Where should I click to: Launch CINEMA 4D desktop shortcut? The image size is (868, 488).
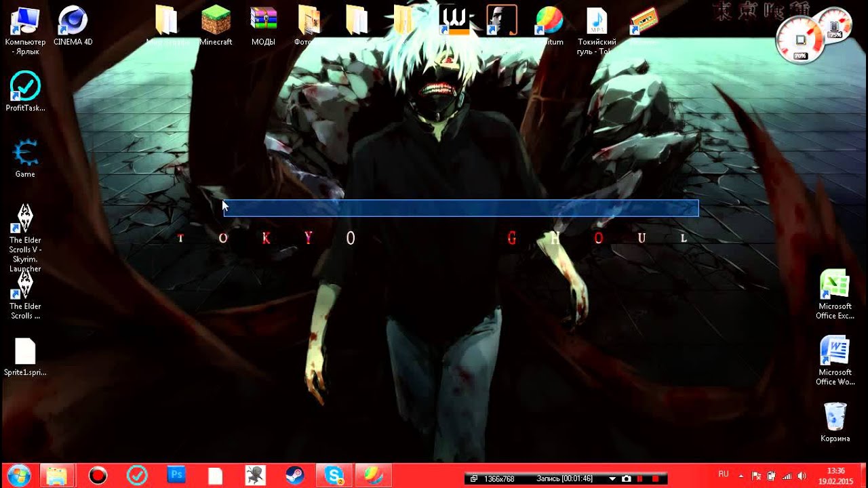pyautogui.click(x=73, y=20)
